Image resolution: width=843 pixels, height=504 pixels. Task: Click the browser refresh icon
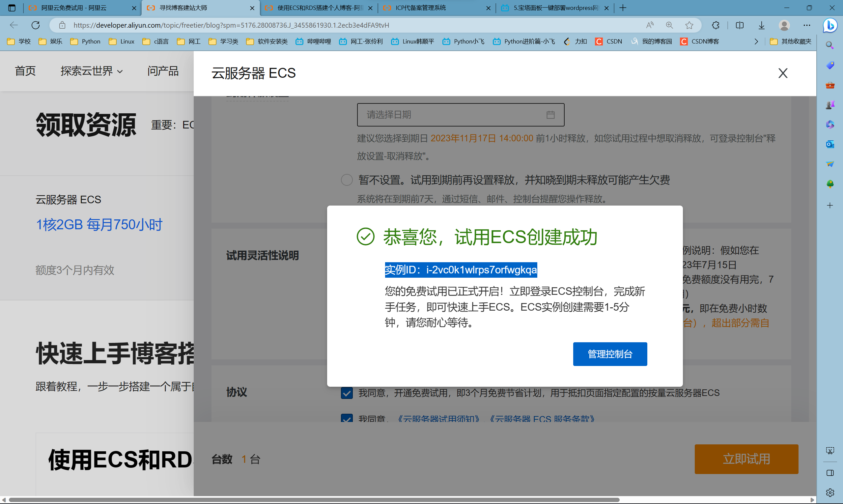pyautogui.click(x=36, y=25)
